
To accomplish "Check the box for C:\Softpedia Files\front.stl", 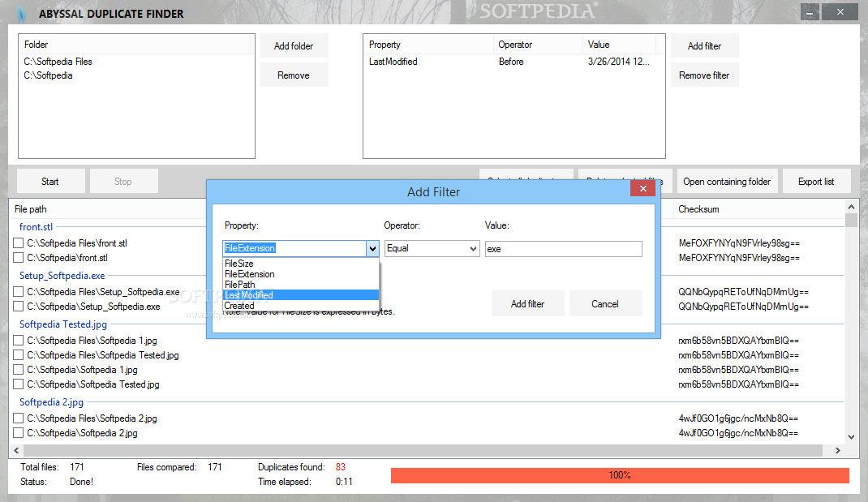I will [19, 243].
